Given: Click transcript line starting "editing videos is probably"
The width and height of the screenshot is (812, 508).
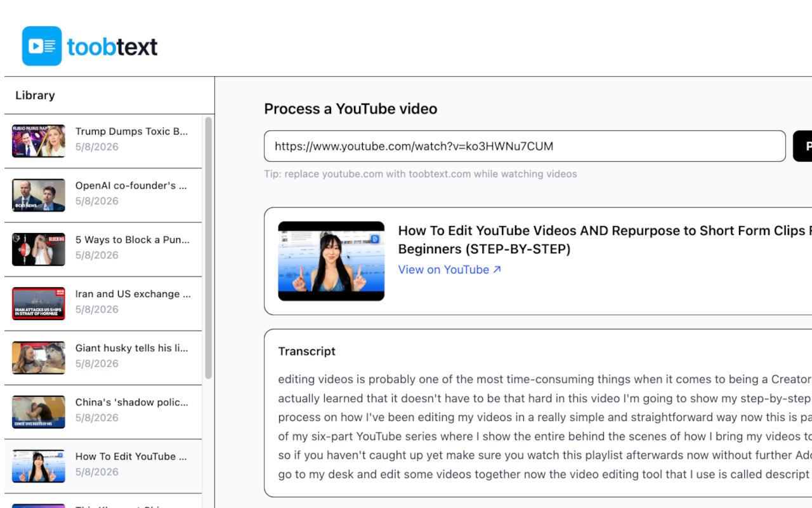Looking at the screenshot, I should tap(545, 380).
